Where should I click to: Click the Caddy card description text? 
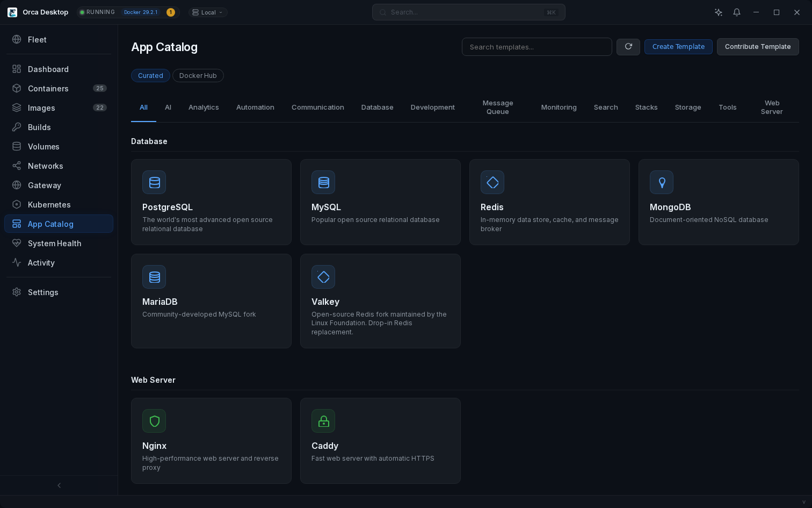coord(373,459)
